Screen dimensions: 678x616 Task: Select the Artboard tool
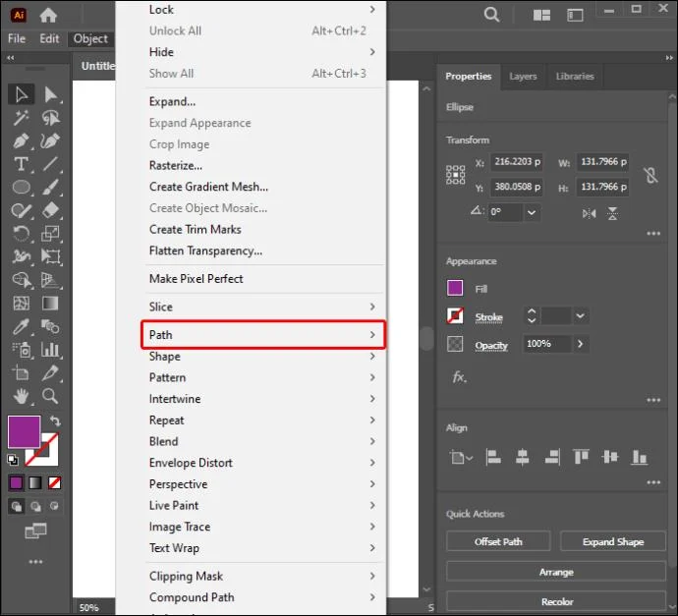[22, 373]
